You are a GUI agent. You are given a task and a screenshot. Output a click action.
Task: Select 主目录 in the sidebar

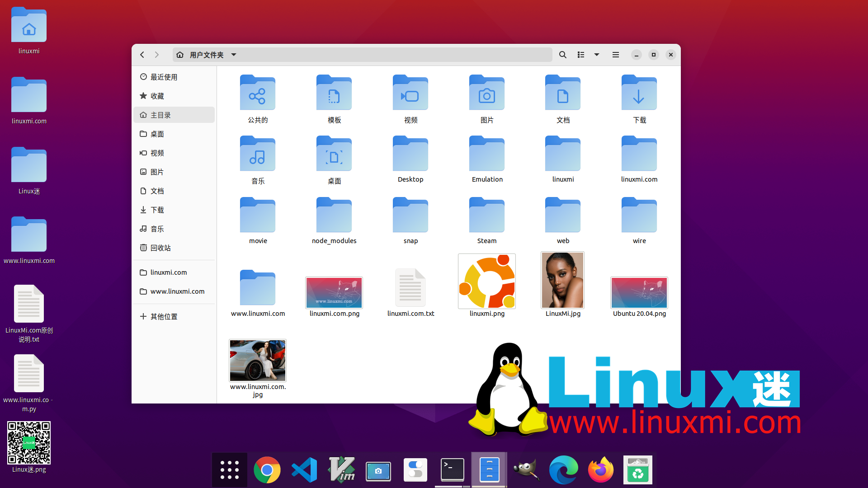click(174, 115)
